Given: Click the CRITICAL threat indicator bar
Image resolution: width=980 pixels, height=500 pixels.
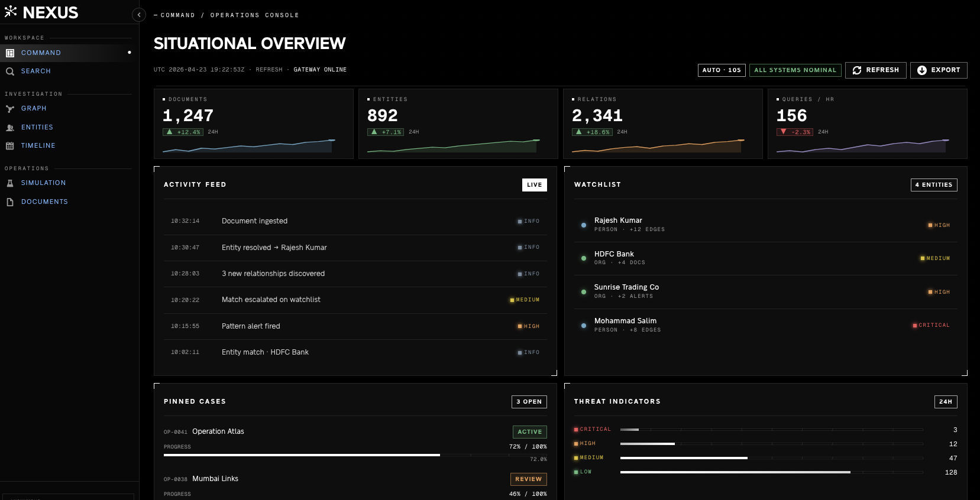Looking at the screenshot, I should click(771, 430).
